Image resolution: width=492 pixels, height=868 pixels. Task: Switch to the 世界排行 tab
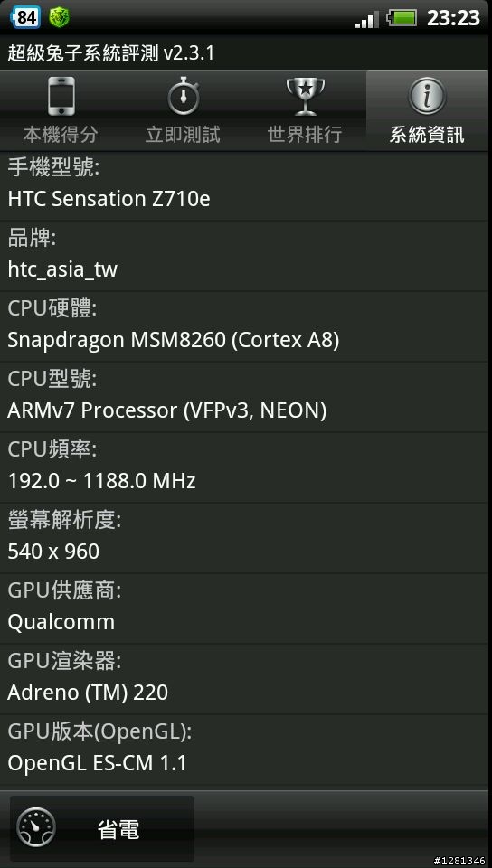(x=306, y=110)
